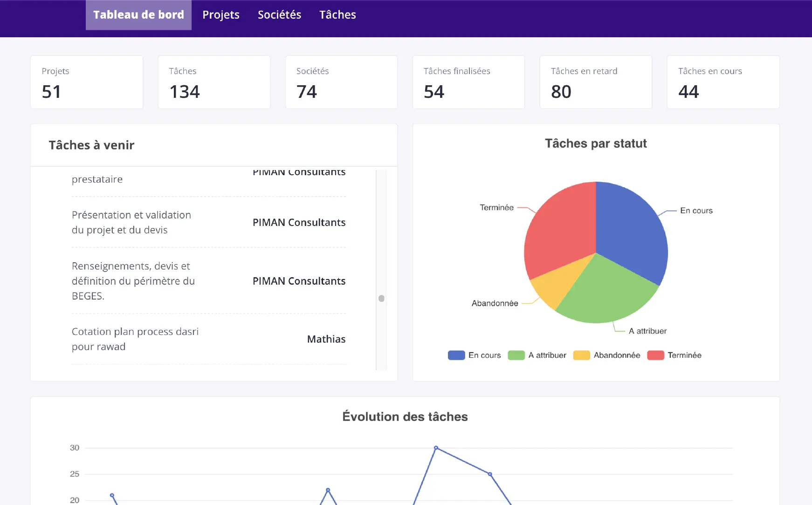Return to the Tableau de bord
This screenshot has height=505, width=812.
138,14
